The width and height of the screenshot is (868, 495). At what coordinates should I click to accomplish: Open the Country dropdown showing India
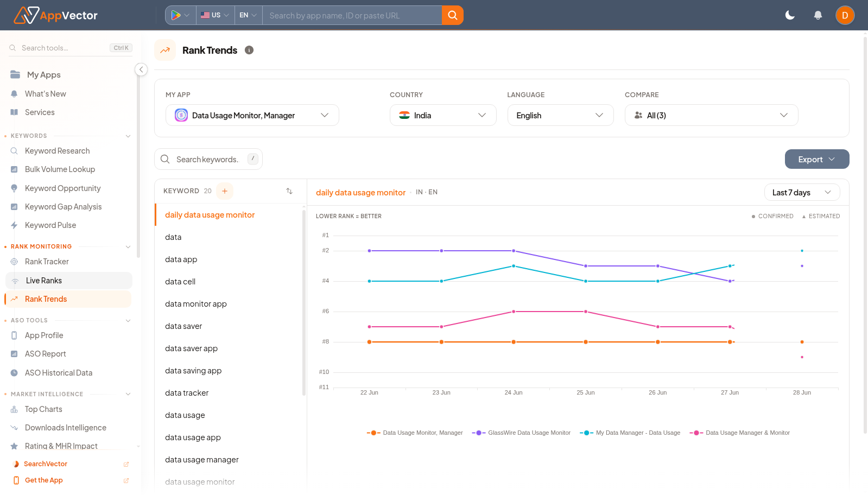pos(443,115)
